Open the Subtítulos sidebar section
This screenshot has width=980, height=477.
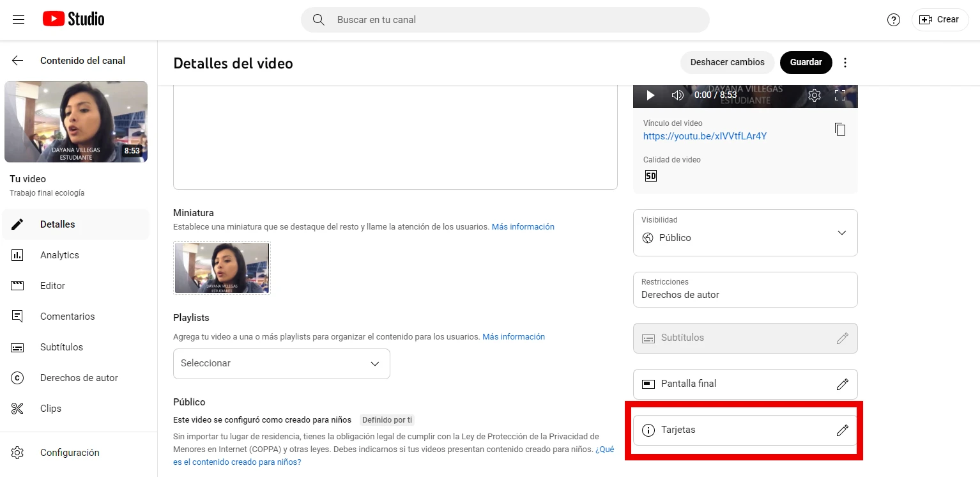61,347
